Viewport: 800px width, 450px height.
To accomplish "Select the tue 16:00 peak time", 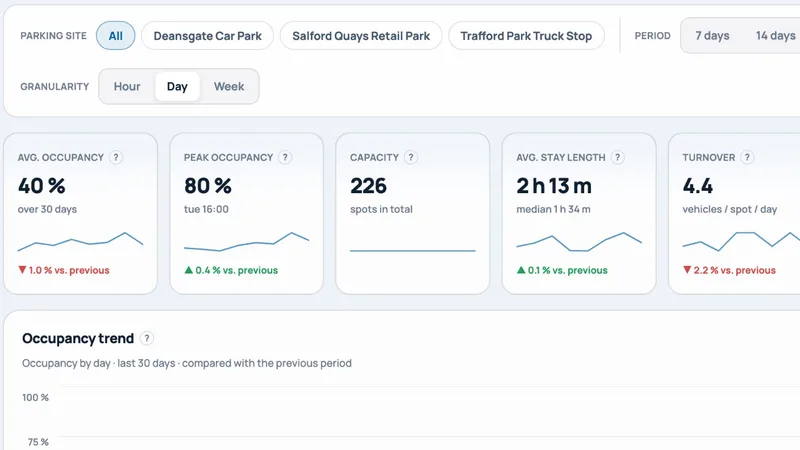I will pos(207,209).
